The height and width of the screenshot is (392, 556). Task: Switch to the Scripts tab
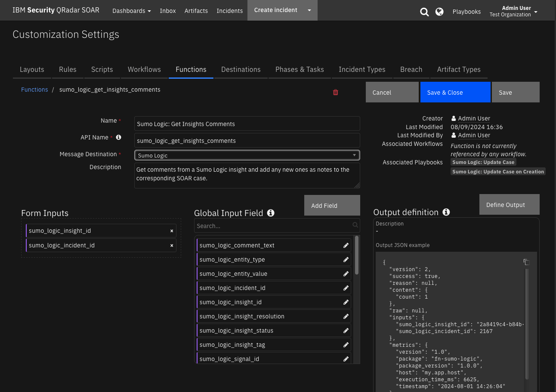[x=102, y=69]
